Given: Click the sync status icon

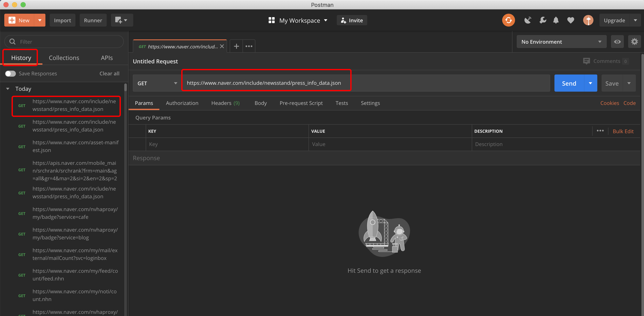Looking at the screenshot, I should tap(508, 20).
